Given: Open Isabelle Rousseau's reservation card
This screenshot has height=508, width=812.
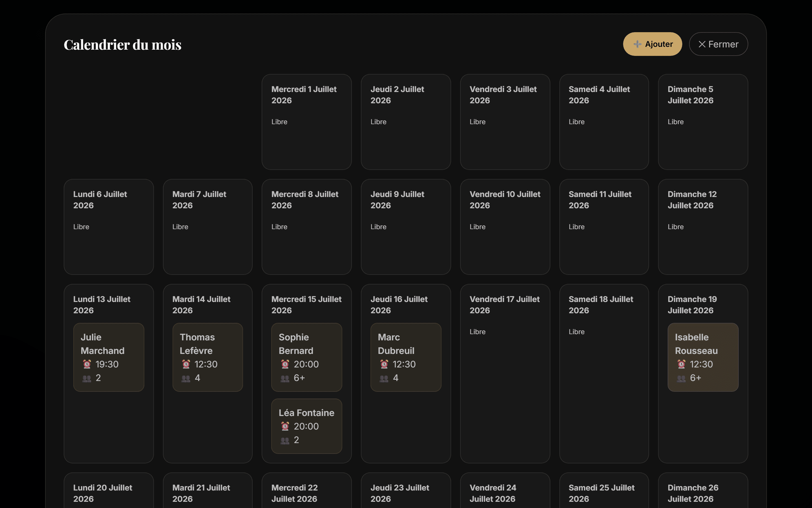Looking at the screenshot, I should [x=703, y=357].
